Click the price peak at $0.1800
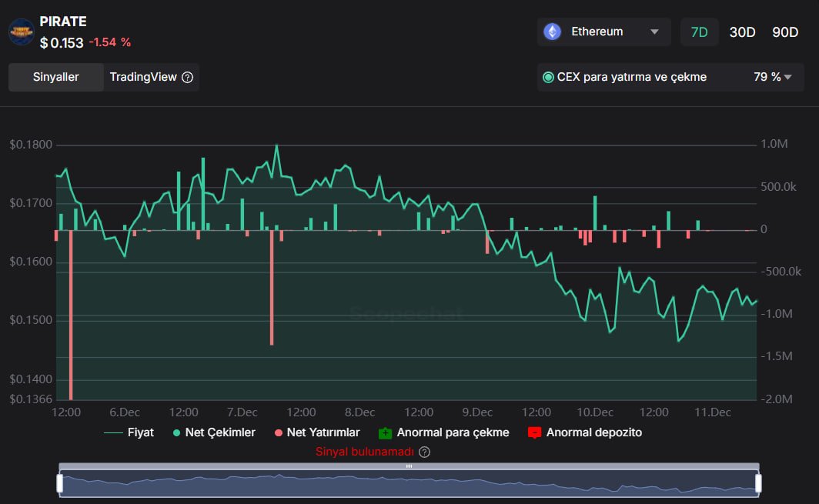The height and width of the screenshot is (504, 819). click(x=277, y=145)
